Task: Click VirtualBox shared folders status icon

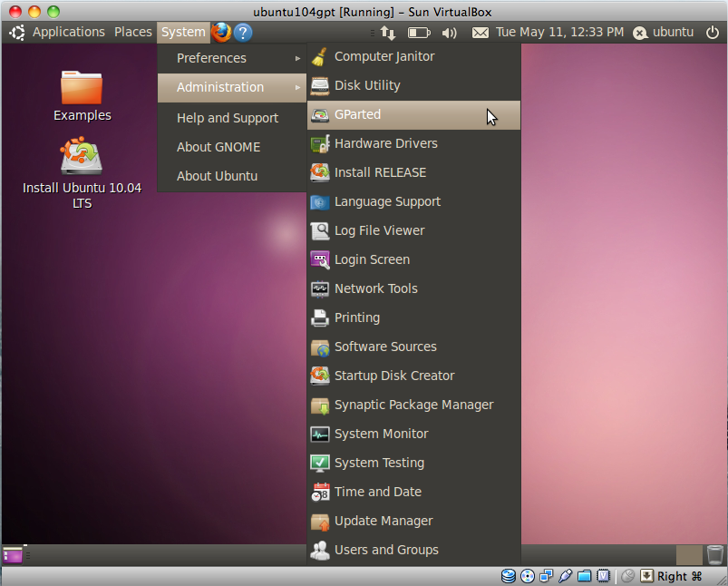Action: pos(584,576)
